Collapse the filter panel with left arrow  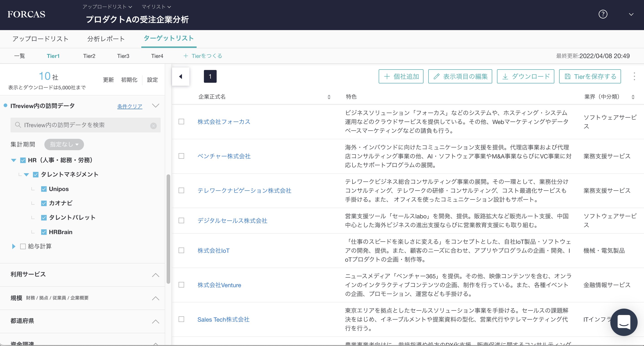pos(180,77)
